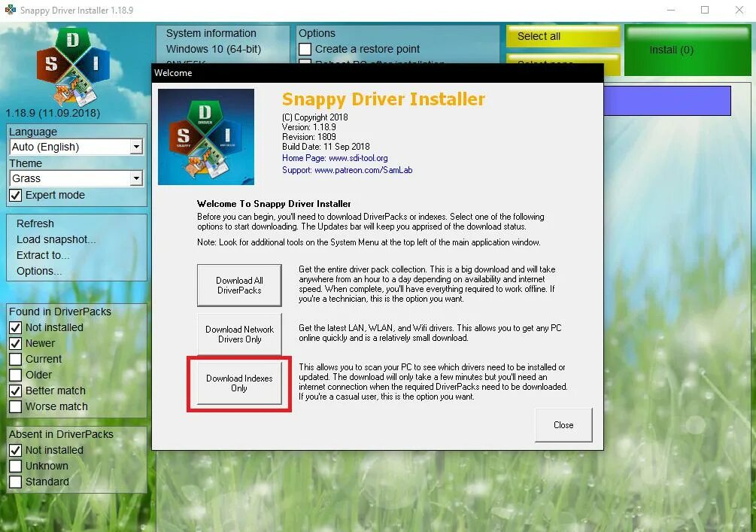The image size is (756, 532).
Task: Minimize the Snappy Driver Installer window
Action: [x=671, y=10]
